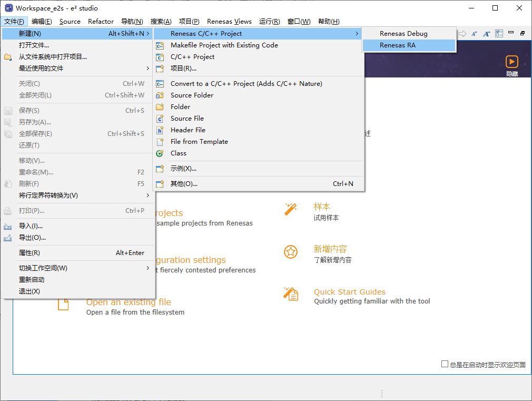Select 重新启动 to restart
The height and width of the screenshot is (401, 532).
[77, 279]
